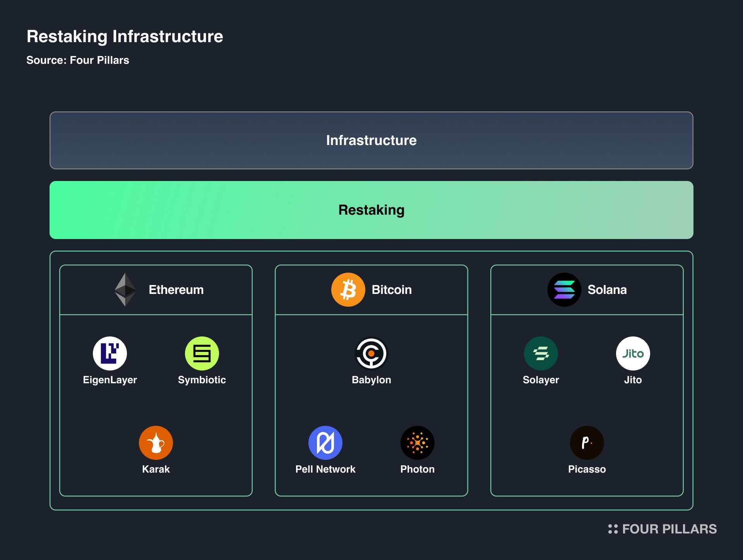This screenshot has width=743, height=560.
Task: Click the Four Pillars watermark logo
Action: (x=662, y=529)
